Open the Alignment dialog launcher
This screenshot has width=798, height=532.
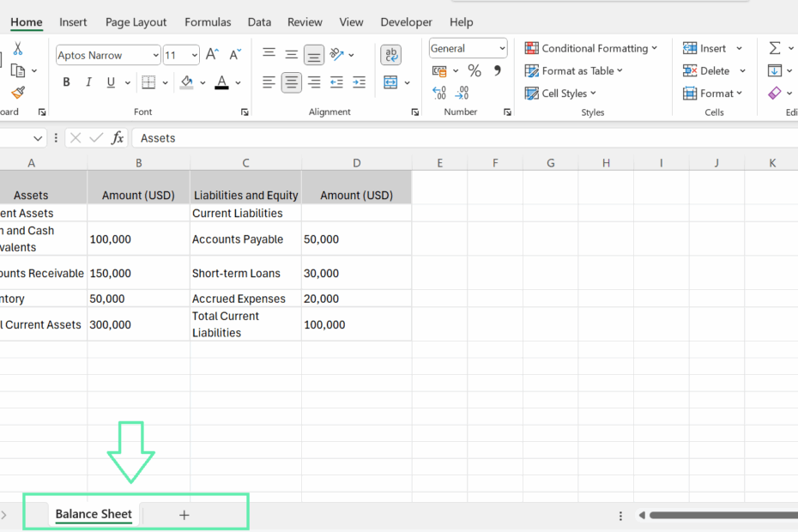(414, 112)
